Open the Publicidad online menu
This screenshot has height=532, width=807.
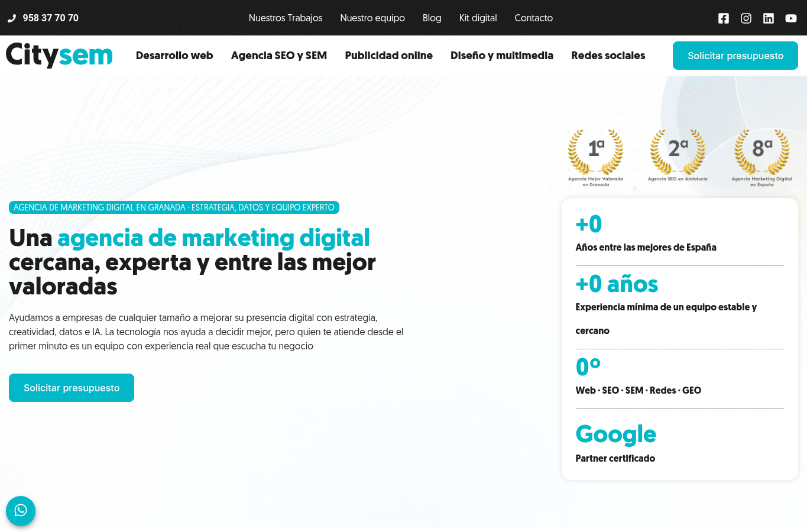[389, 56]
